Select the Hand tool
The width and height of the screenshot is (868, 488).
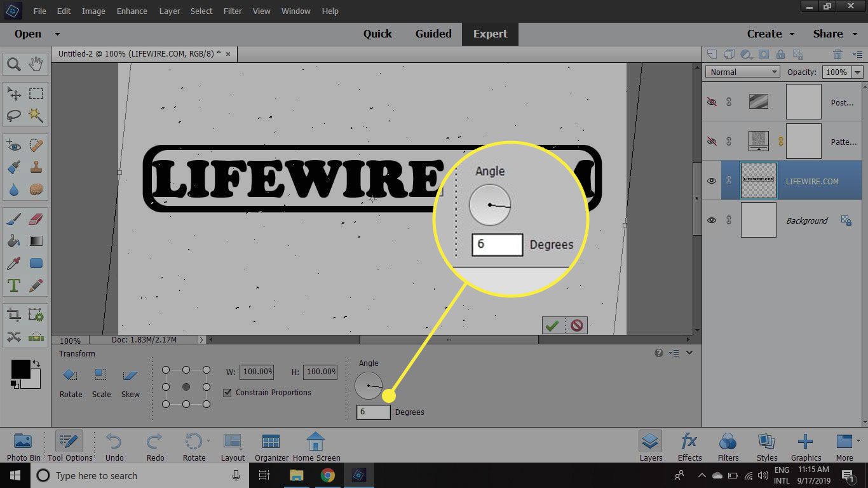(36, 64)
